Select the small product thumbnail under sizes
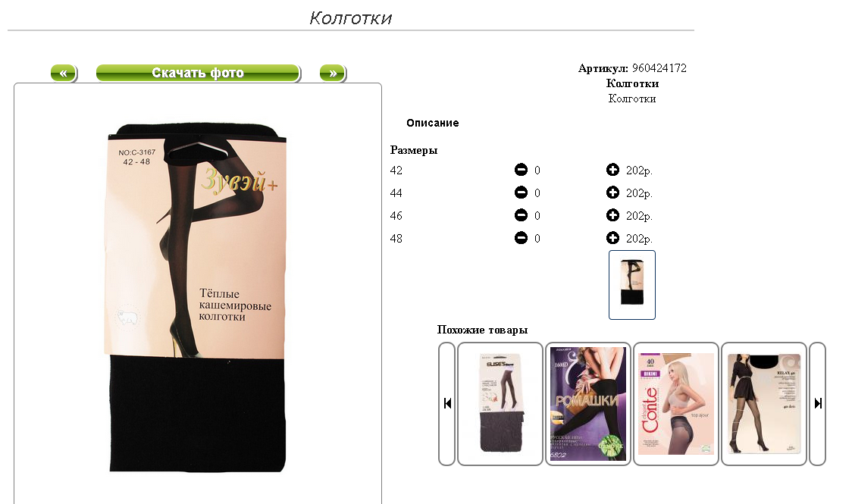The height and width of the screenshot is (504, 852). pos(632,284)
